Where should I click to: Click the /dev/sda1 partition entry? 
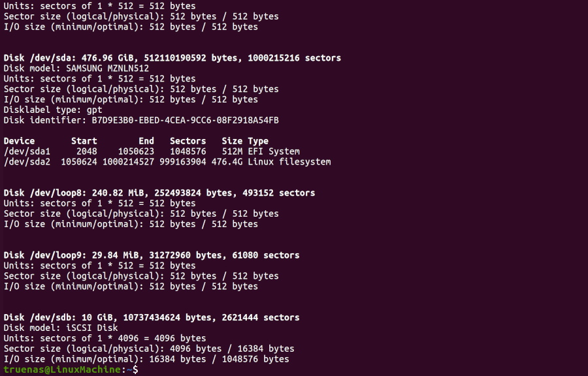[x=27, y=151]
